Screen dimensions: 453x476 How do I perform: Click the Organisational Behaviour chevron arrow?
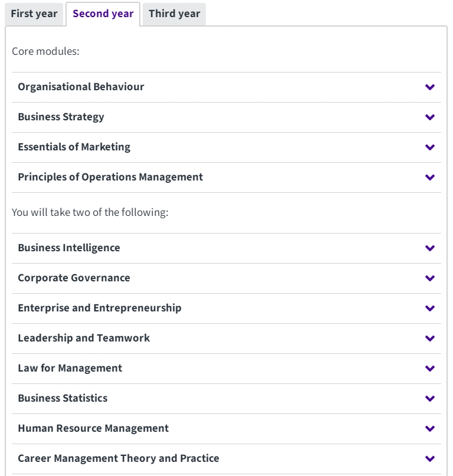pyautogui.click(x=430, y=87)
